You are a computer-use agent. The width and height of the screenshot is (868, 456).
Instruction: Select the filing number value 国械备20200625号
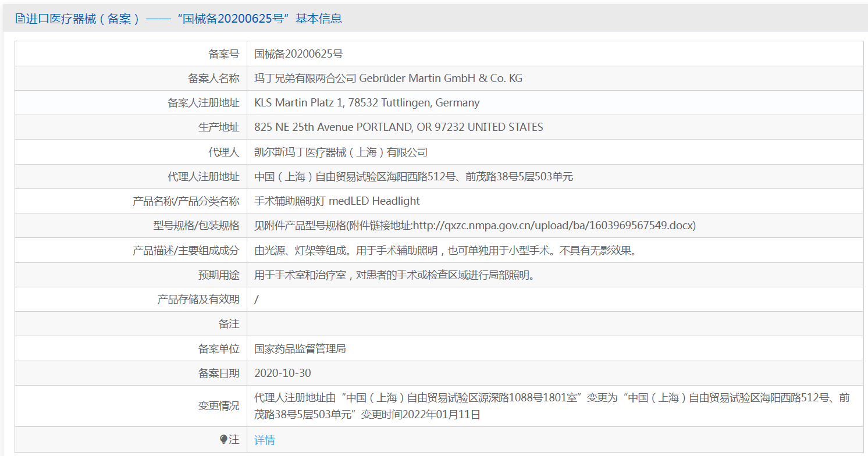(298, 54)
